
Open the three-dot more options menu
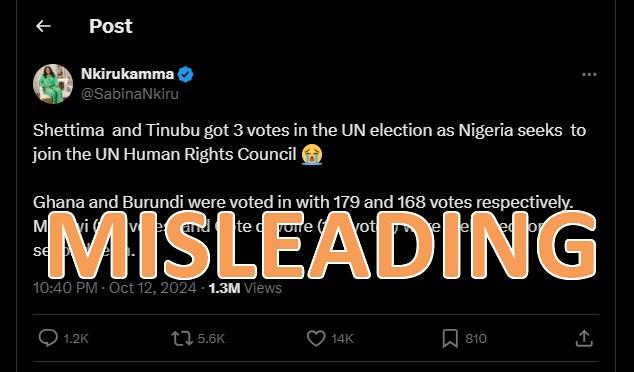coord(589,74)
